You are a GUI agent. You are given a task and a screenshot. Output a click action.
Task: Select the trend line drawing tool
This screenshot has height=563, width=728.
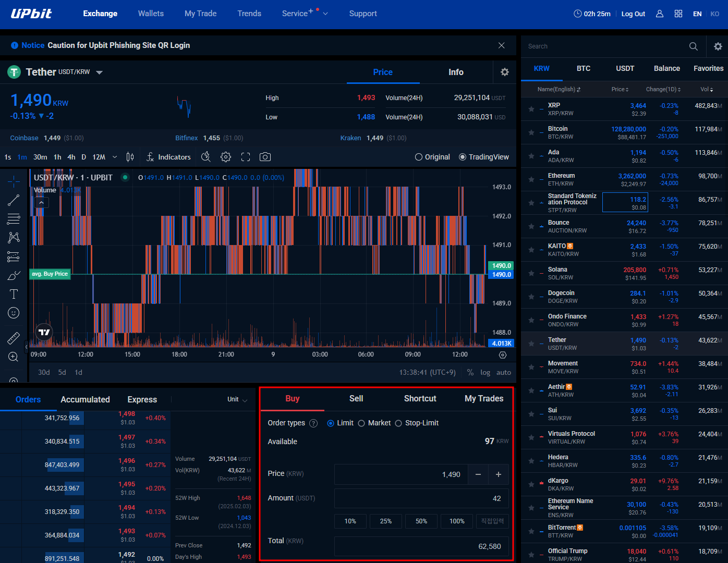(14, 200)
